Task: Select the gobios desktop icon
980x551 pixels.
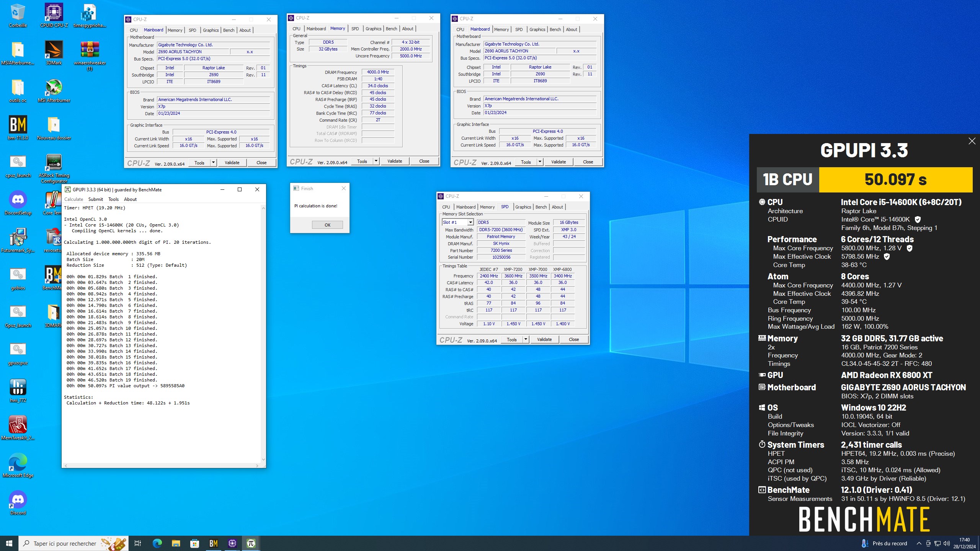Action: [18, 278]
